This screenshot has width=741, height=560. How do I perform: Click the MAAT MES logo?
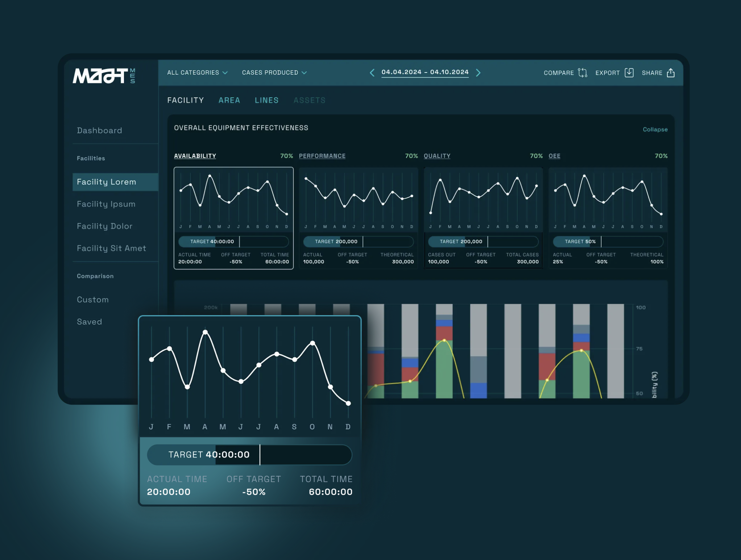(x=104, y=76)
